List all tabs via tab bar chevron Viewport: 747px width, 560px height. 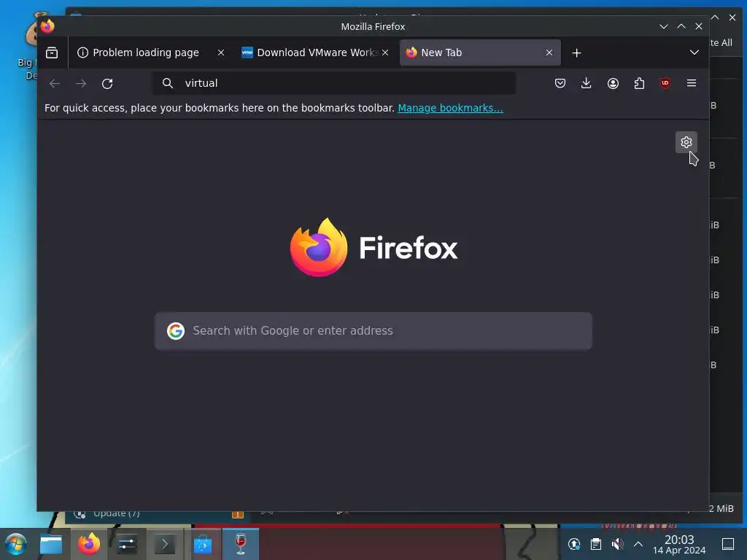tap(694, 52)
